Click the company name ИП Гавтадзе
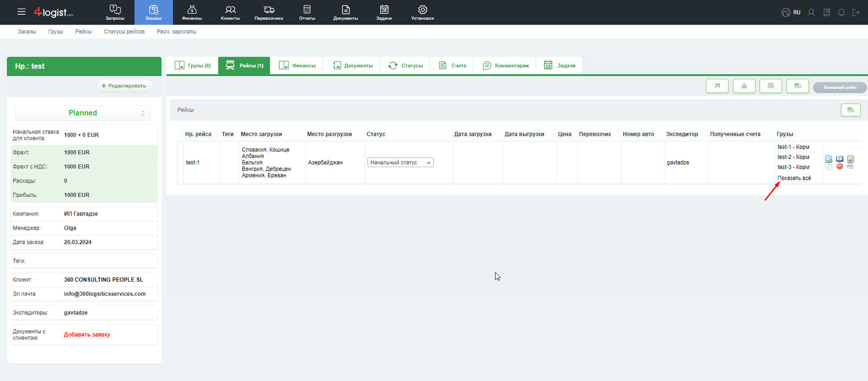868x381 pixels. click(81, 214)
